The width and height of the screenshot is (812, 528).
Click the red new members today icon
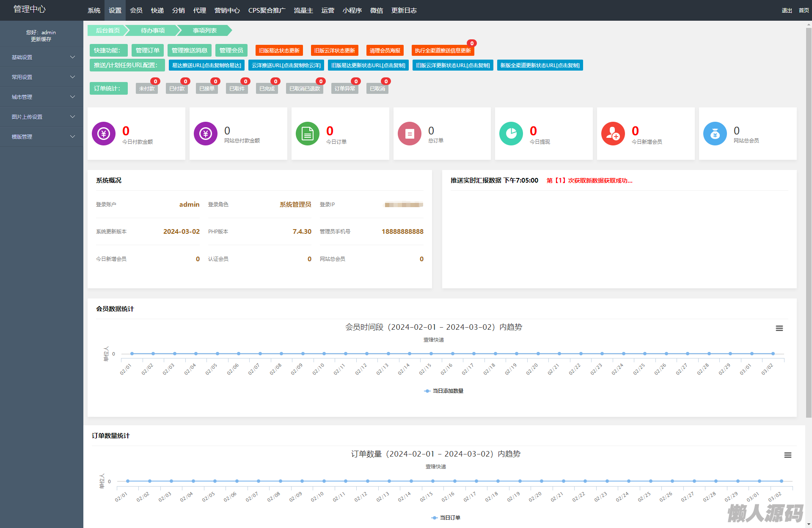click(613, 134)
